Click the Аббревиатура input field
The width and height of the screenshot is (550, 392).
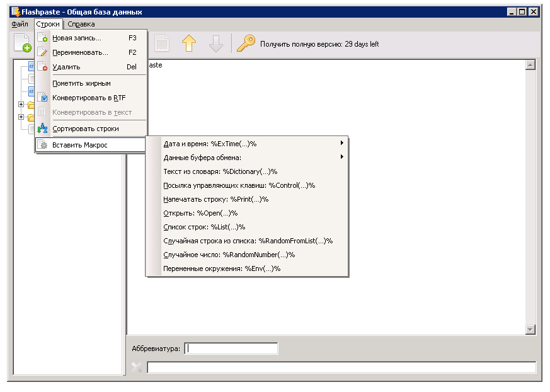231,348
